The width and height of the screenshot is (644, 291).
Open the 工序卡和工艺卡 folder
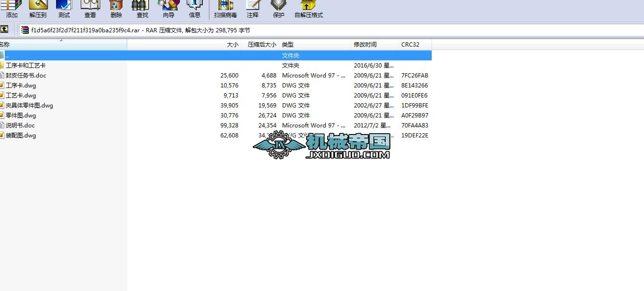coord(26,65)
